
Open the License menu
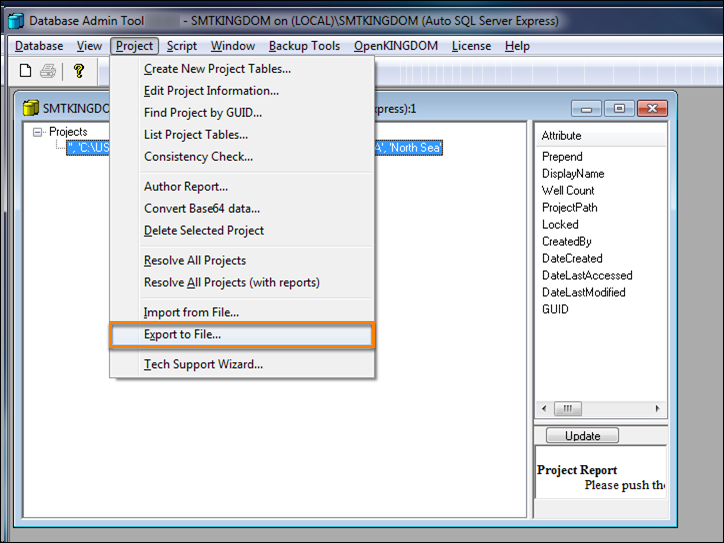(x=471, y=46)
